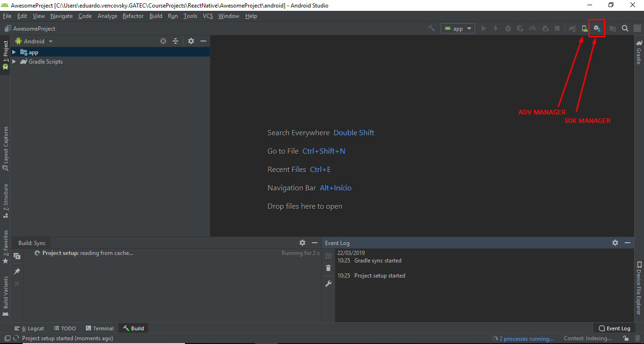Start debugging with the bug icon

tap(508, 28)
